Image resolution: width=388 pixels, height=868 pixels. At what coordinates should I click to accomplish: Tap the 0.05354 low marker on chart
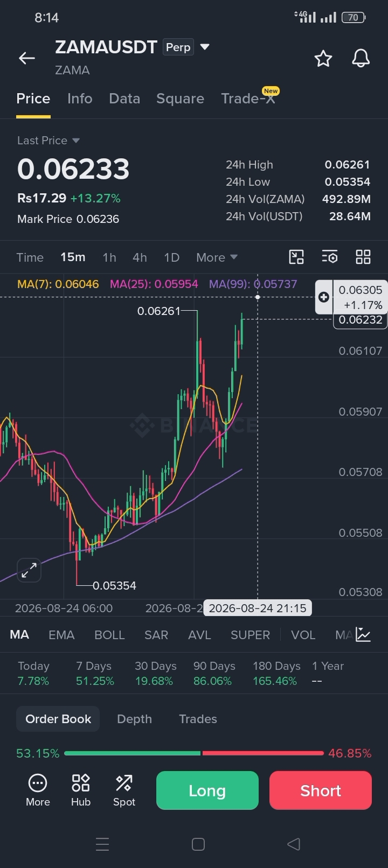pyautogui.click(x=114, y=586)
